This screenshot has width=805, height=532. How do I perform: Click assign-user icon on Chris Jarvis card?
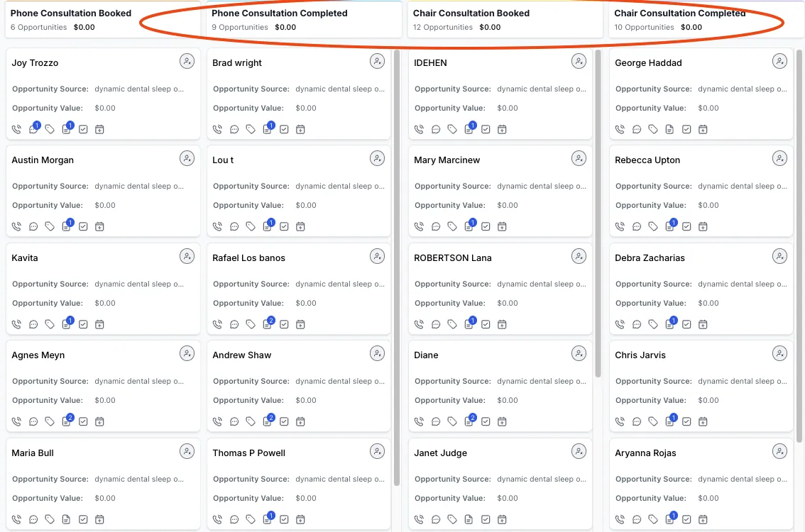[x=780, y=354]
